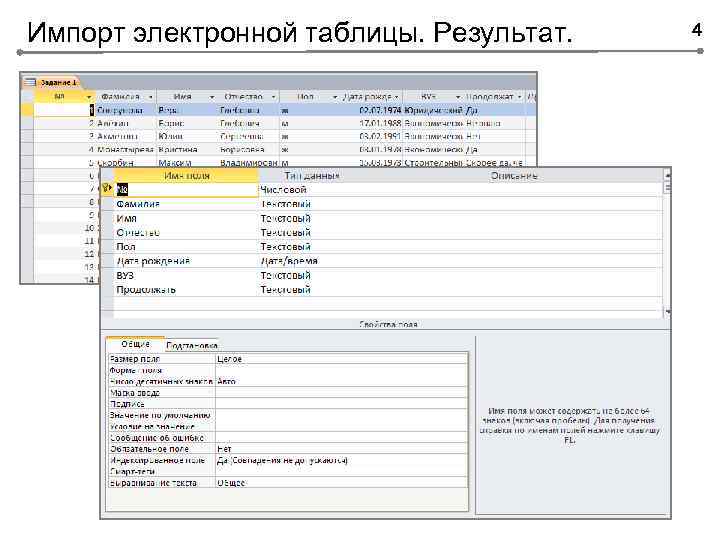Open the Продолжат column filter dropdown

click(x=519, y=97)
